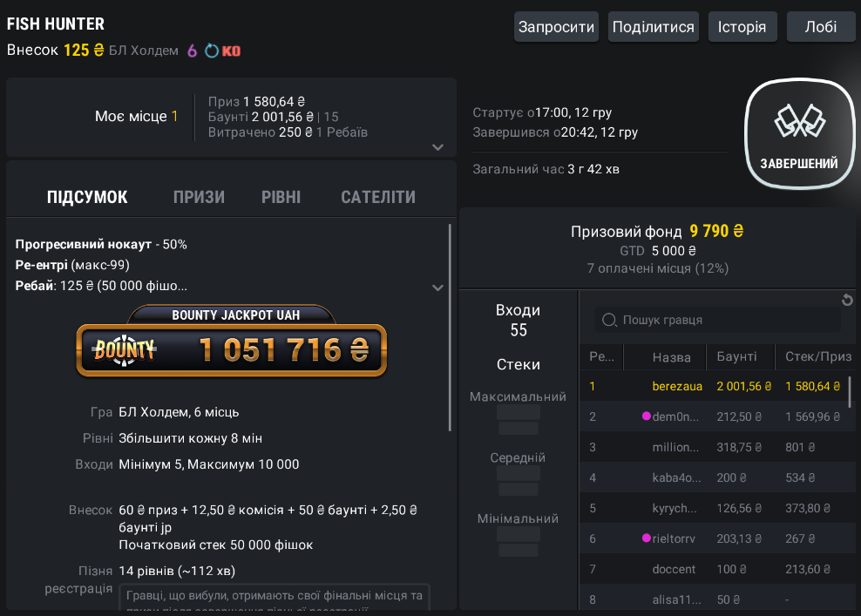Expand the My place summary panel
The height and width of the screenshot is (616, 861).
click(x=437, y=147)
